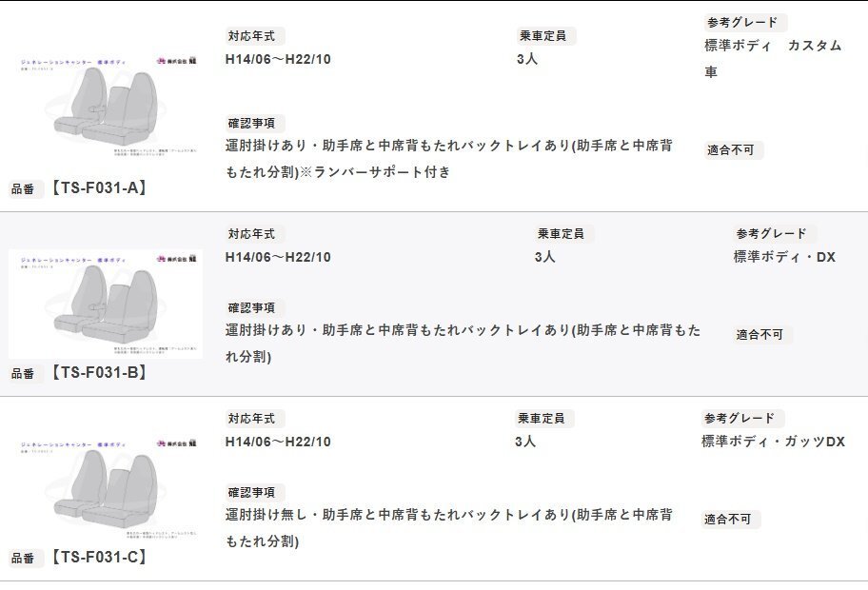Select the 標準ボディ・DX grade text
The height and width of the screenshot is (590, 868).
click(784, 257)
